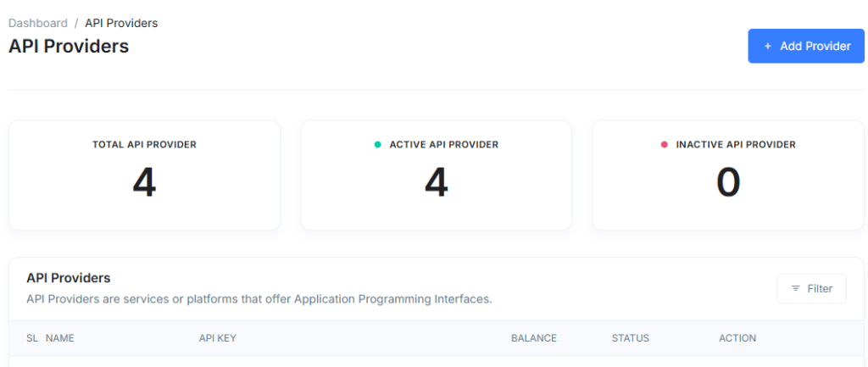Click the filter lines icon

pos(795,289)
